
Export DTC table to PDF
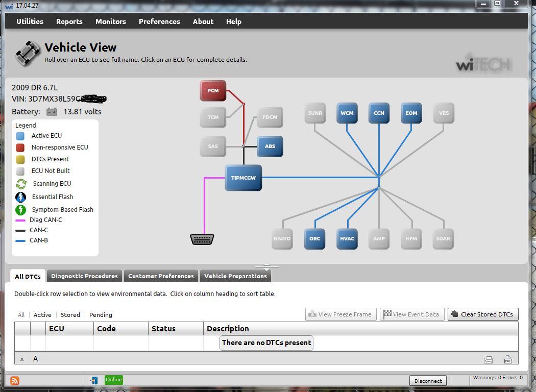(508, 359)
